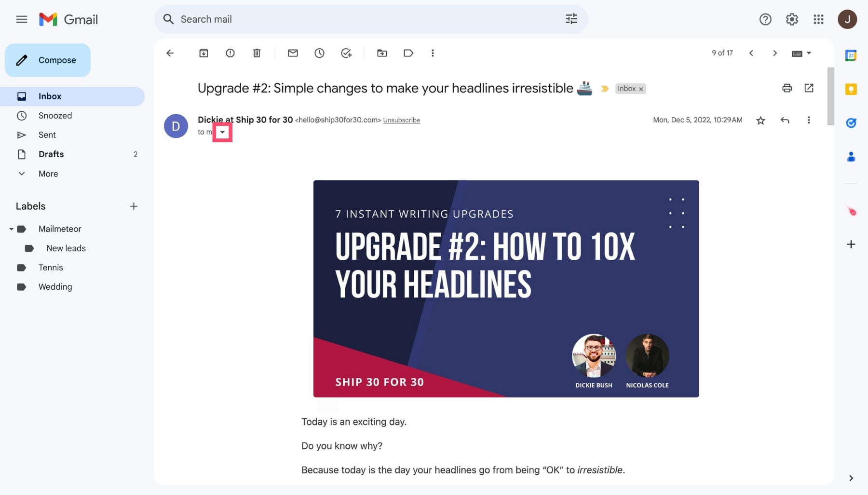Delete this email with trash icon
The height and width of the screenshot is (495, 868).
(257, 53)
